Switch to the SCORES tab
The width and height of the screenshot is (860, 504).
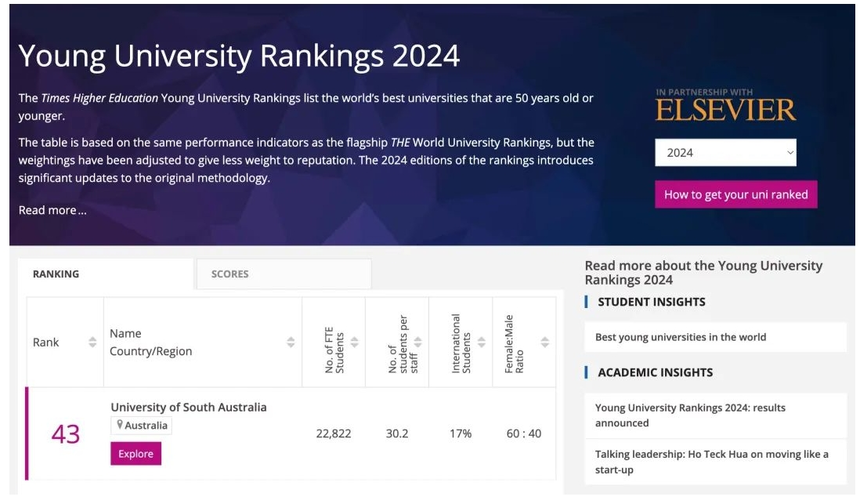[284, 274]
